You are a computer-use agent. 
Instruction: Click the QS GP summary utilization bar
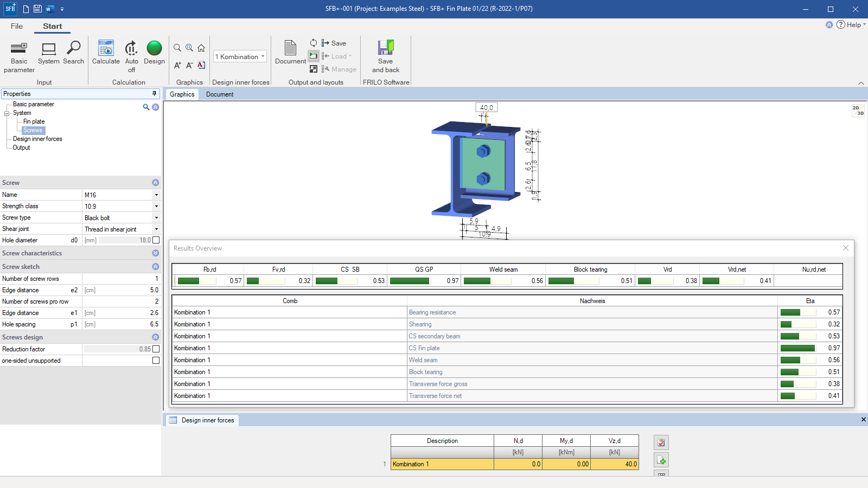pos(410,281)
